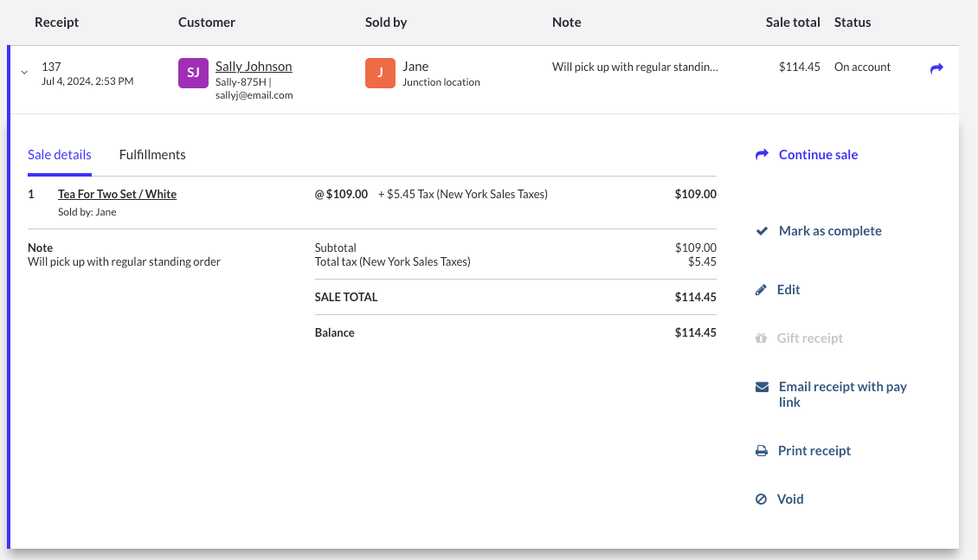Click Email receipt with pay link text
Viewport: 978px width, 560px height.
click(x=842, y=387)
